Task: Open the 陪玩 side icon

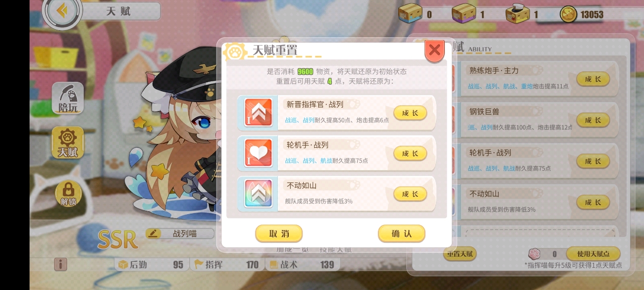Action: (x=68, y=98)
